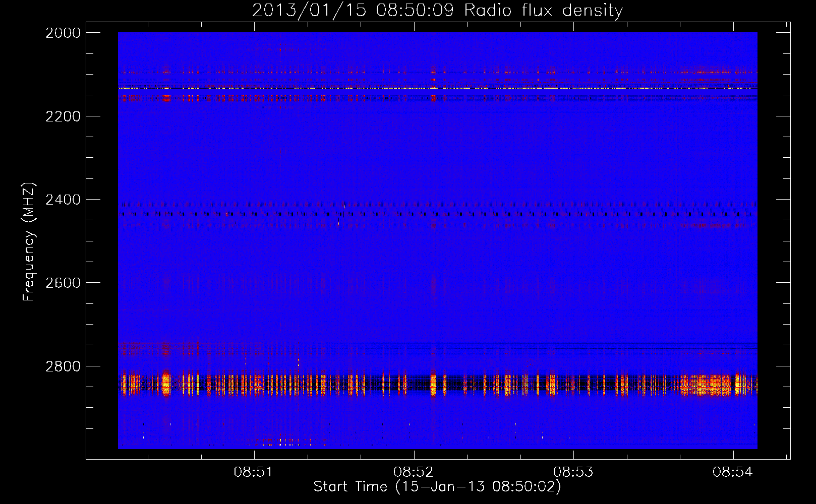Click the 2200 frequency axis label
The image size is (816, 504).
(x=63, y=116)
